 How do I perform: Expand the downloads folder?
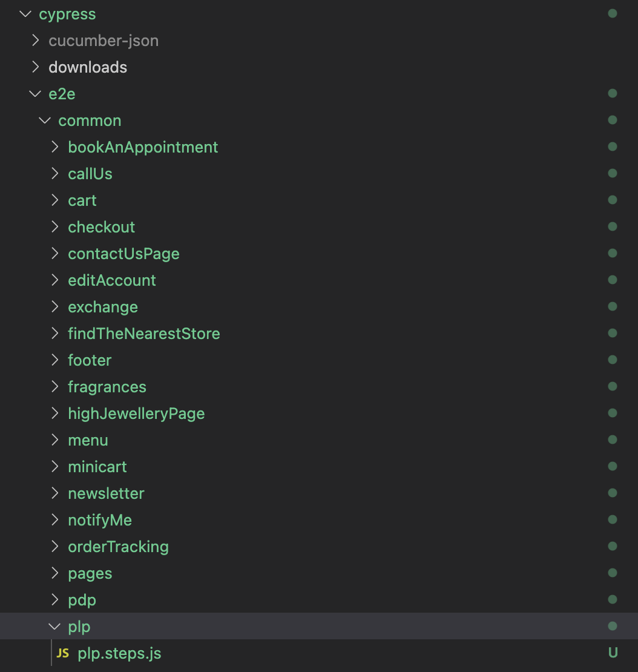tap(35, 67)
